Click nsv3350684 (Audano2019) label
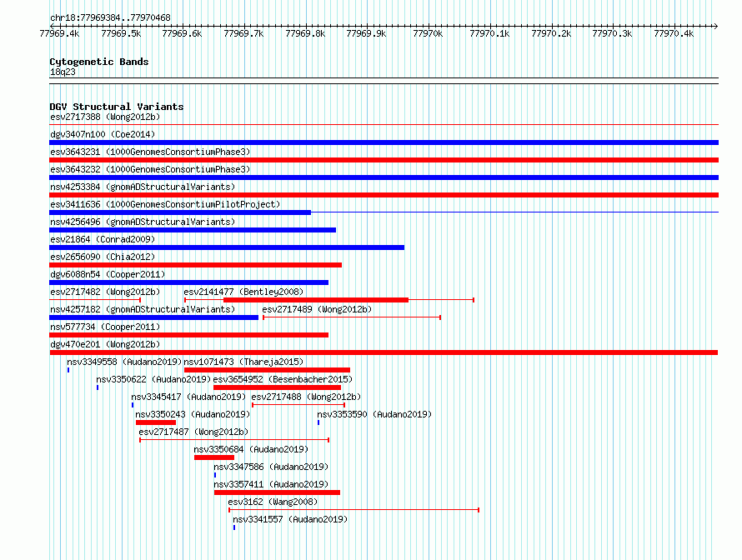The width and height of the screenshot is (742, 560). pos(251,449)
